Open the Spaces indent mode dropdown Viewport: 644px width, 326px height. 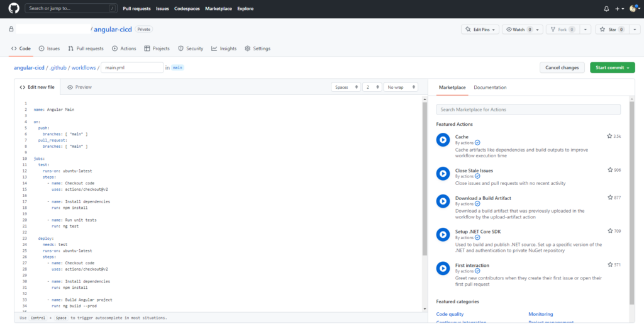[347, 87]
